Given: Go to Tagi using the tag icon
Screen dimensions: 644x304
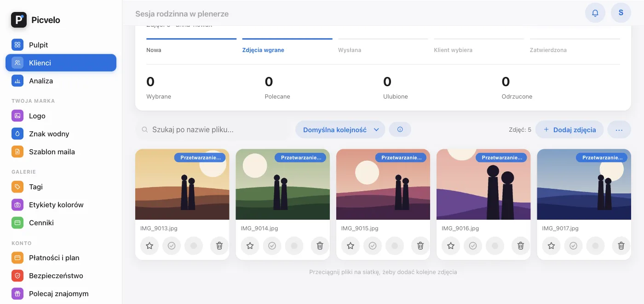Looking at the screenshot, I should [x=17, y=187].
